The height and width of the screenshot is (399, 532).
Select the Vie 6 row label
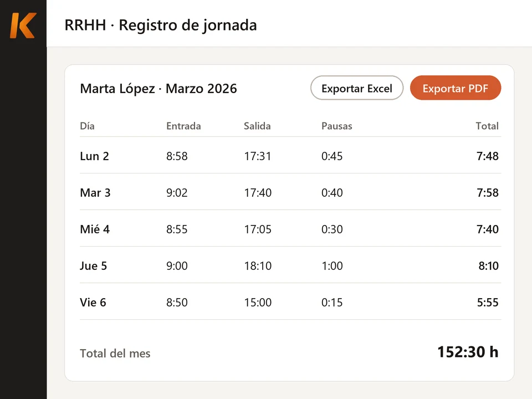[93, 303]
